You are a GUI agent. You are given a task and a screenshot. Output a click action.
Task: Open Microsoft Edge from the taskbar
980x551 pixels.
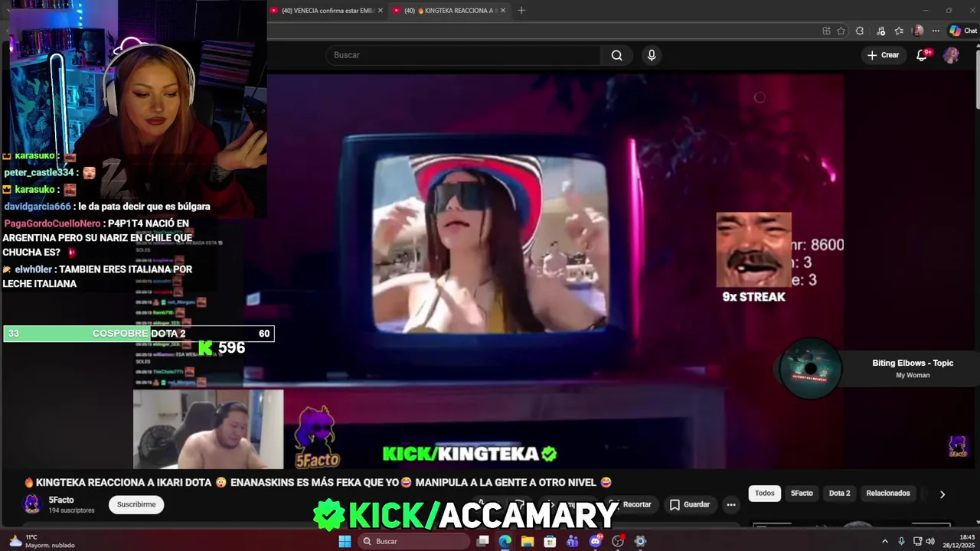505,541
